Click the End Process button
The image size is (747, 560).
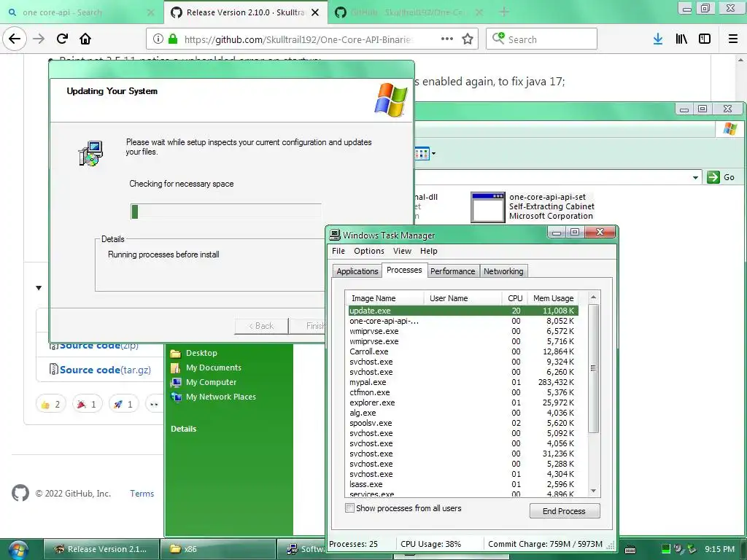pos(565,511)
